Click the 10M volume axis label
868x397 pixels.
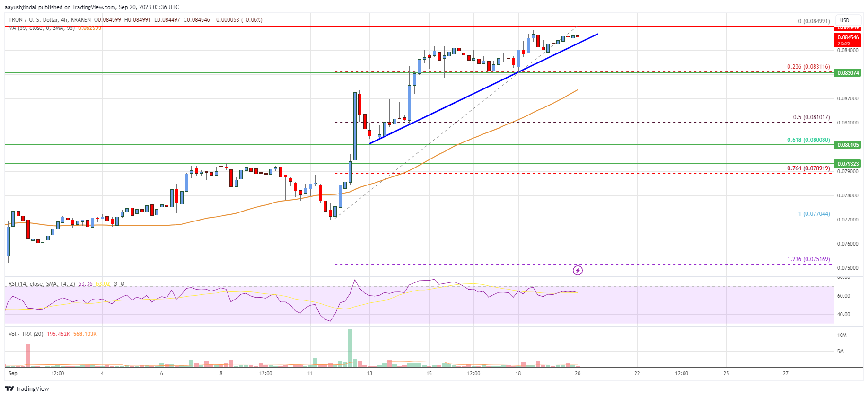pos(842,335)
